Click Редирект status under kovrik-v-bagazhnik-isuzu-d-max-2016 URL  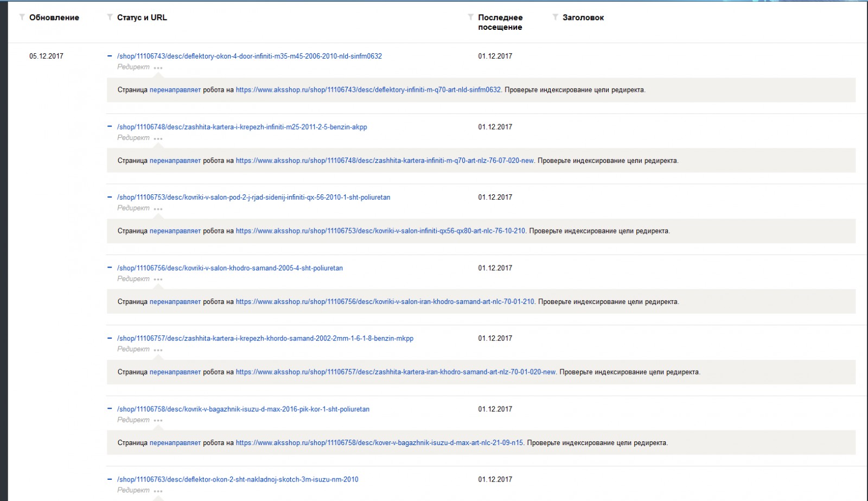[x=133, y=420]
